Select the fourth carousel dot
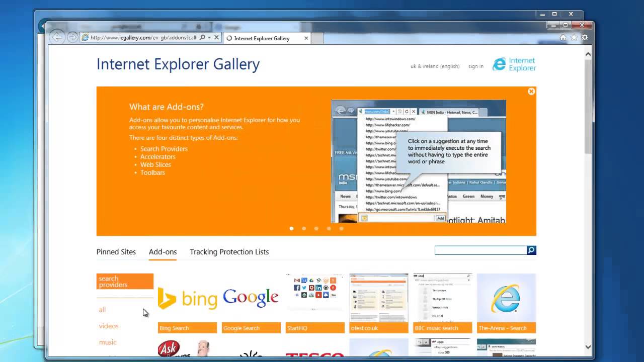This screenshot has width=644, height=362. click(329, 228)
